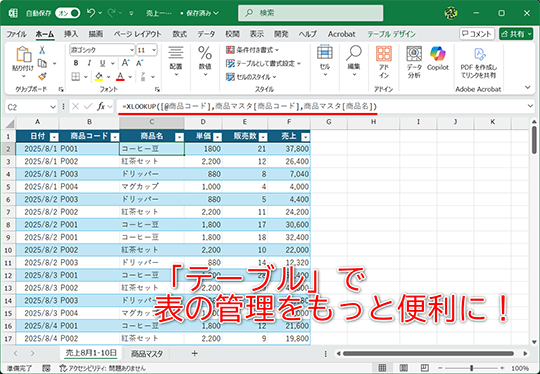Click the vertical scrollbar
The width and height of the screenshot is (540, 374).
click(534, 141)
